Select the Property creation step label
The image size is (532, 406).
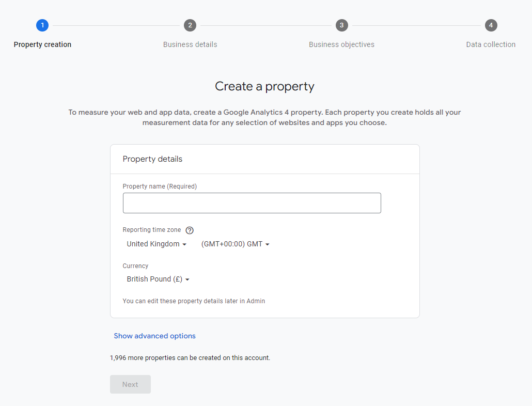42,44
